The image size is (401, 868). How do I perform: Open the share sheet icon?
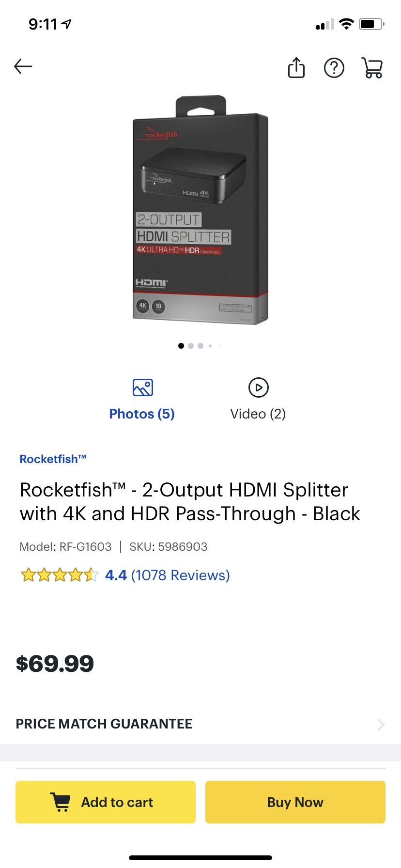[296, 67]
